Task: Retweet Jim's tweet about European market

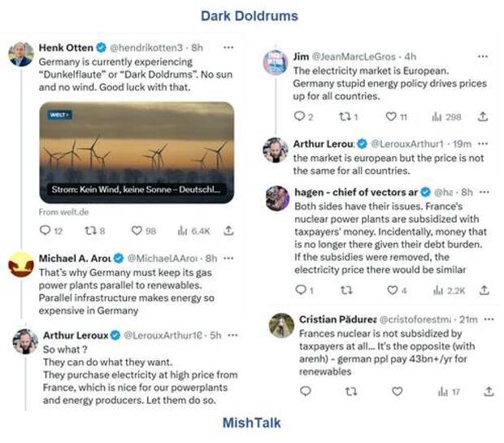Action: coord(344,117)
